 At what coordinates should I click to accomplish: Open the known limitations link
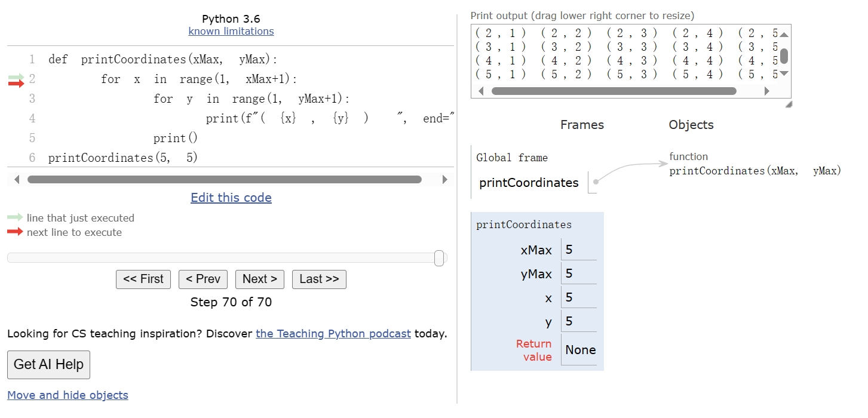(231, 31)
